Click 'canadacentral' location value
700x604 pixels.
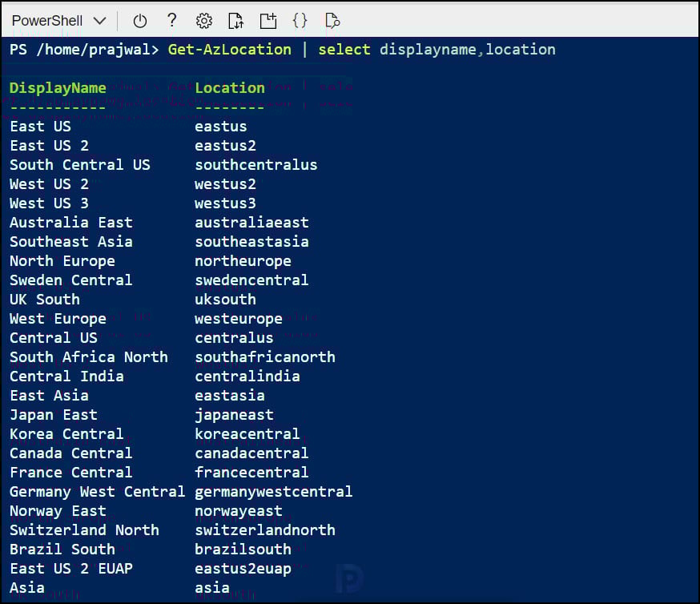(x=251, y=453)
